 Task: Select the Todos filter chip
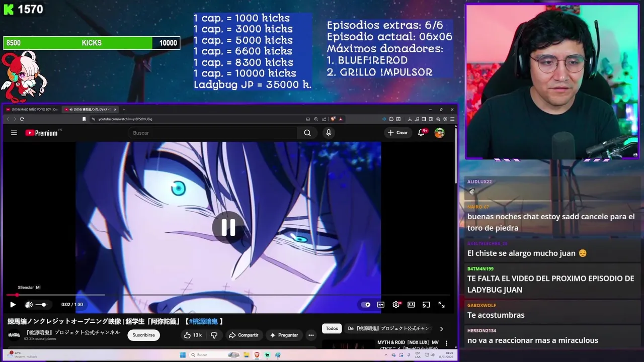[x=332, y=328]
